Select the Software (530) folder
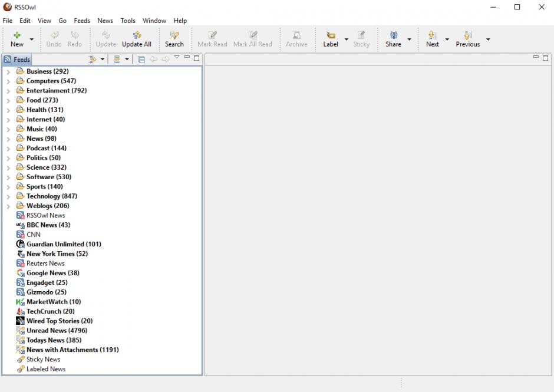 point(49,177)
